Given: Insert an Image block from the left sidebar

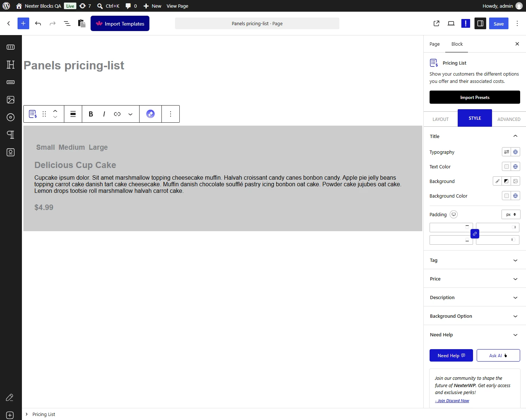Looking at the screenshot, I should (11, 100).
